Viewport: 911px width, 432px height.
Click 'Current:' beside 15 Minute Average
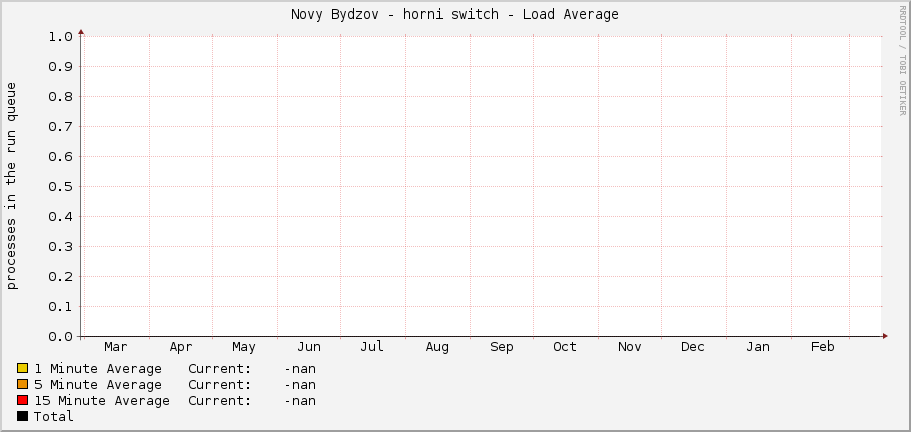coord(220,401)
